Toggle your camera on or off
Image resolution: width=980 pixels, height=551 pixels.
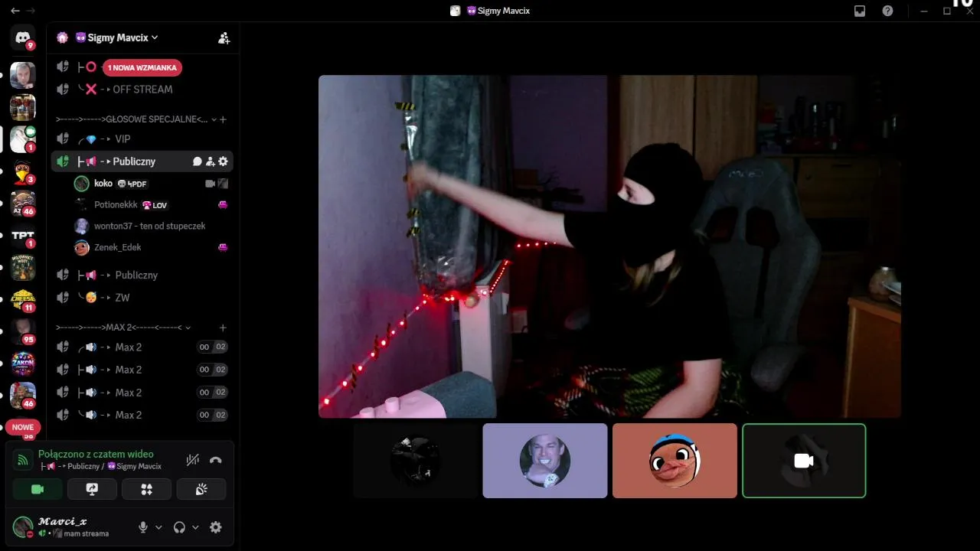[x=38, y=489]
